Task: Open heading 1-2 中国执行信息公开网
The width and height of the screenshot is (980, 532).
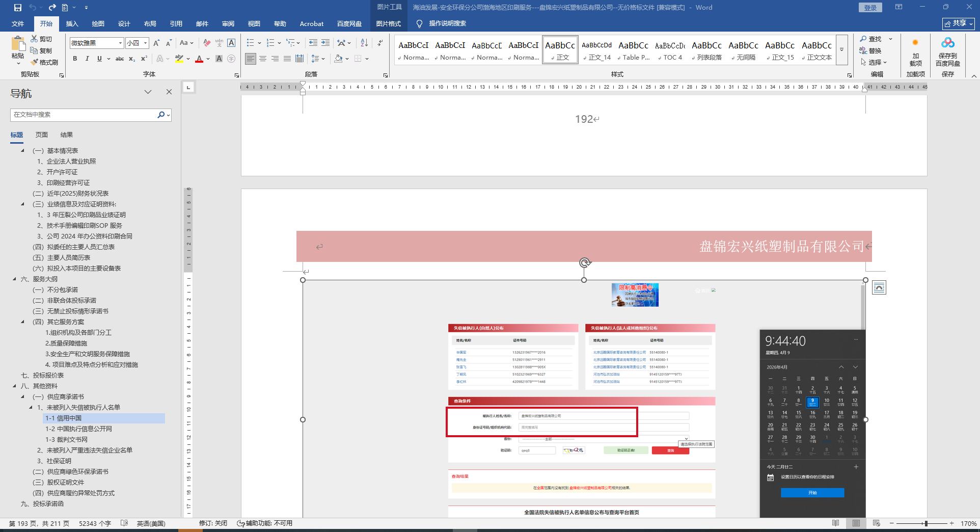Action: [78, 429]
